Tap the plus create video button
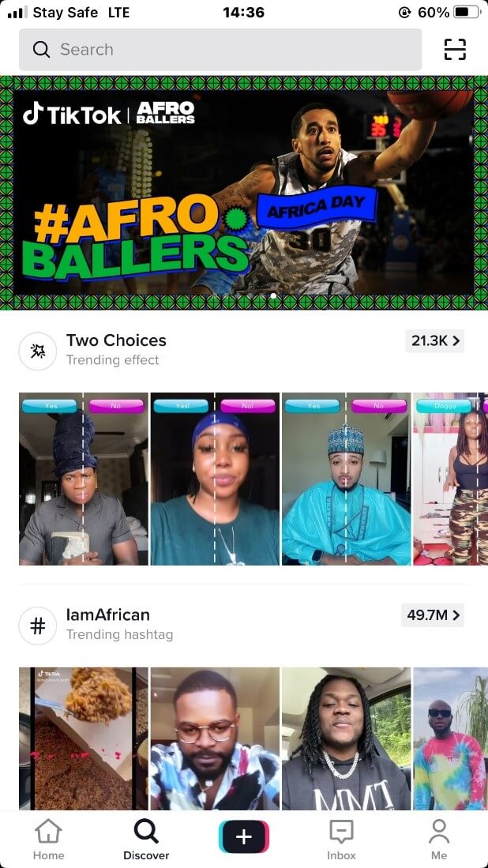The image size is (488, 868). [244, 837]
